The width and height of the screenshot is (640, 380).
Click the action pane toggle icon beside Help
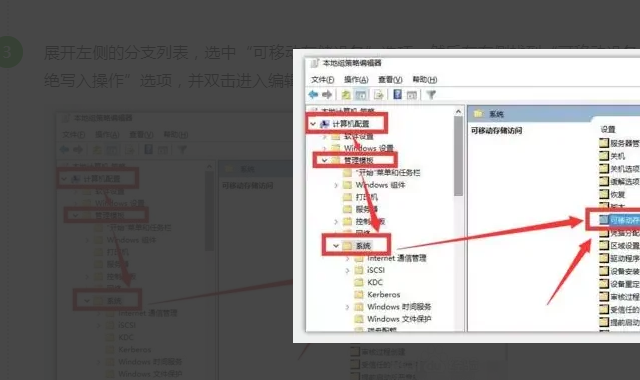pos(412,95)
